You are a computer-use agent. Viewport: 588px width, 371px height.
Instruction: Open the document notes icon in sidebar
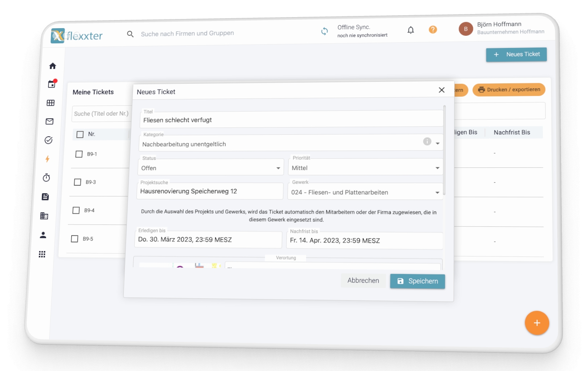coord(45,197)
